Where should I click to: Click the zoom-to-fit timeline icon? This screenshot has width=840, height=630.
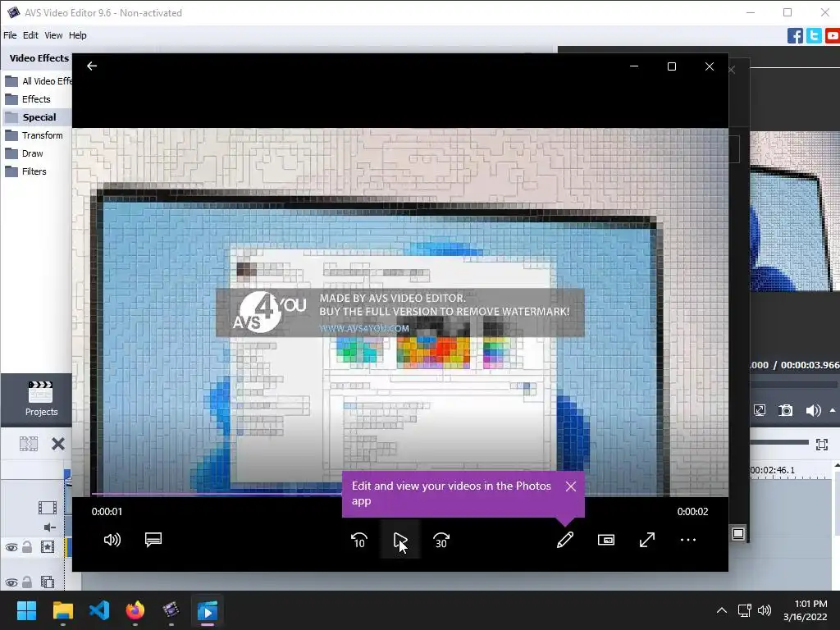tap(822, 444)
